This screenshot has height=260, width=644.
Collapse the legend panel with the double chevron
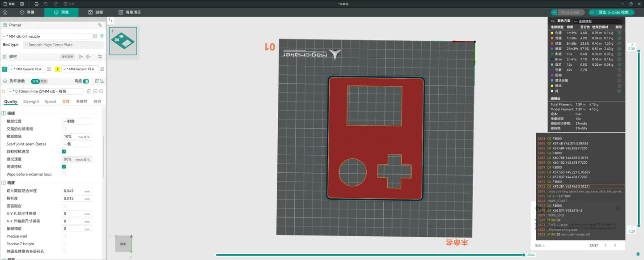(x=553, y=21)
